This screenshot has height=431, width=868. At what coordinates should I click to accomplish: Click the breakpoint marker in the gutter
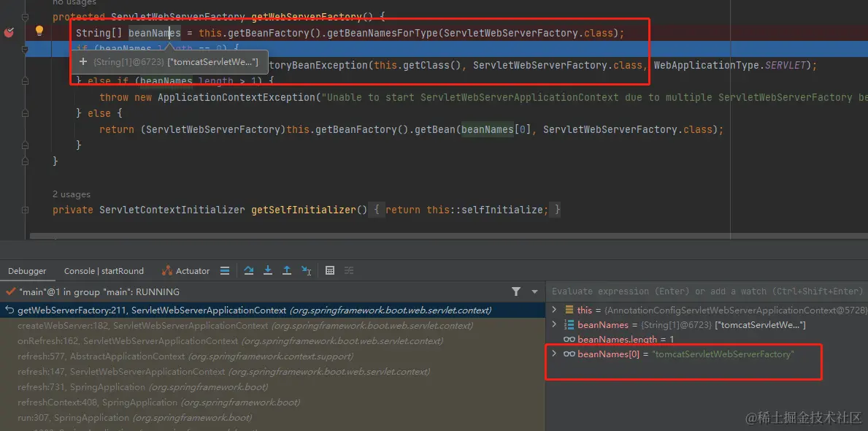pyautogui.click(x=9, y=32)
